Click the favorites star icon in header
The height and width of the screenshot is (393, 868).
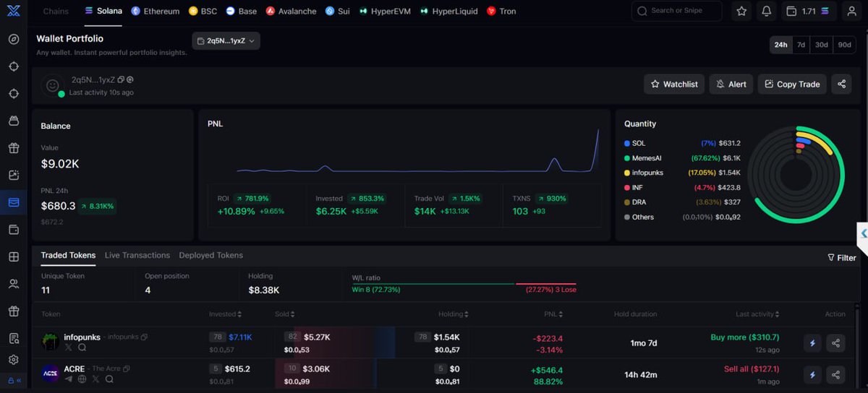click(741, 12)
